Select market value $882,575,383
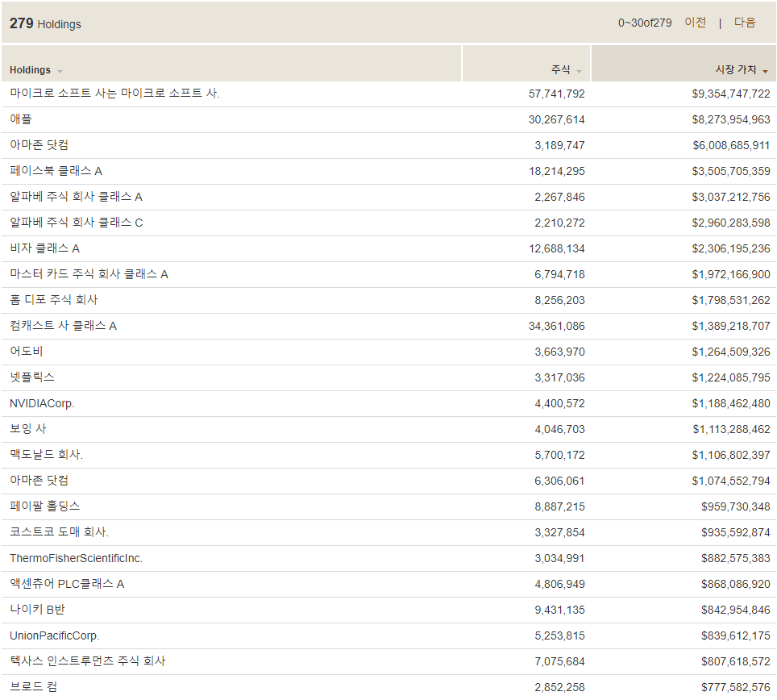Screen dimensions: 777x700 coord(735,558)
